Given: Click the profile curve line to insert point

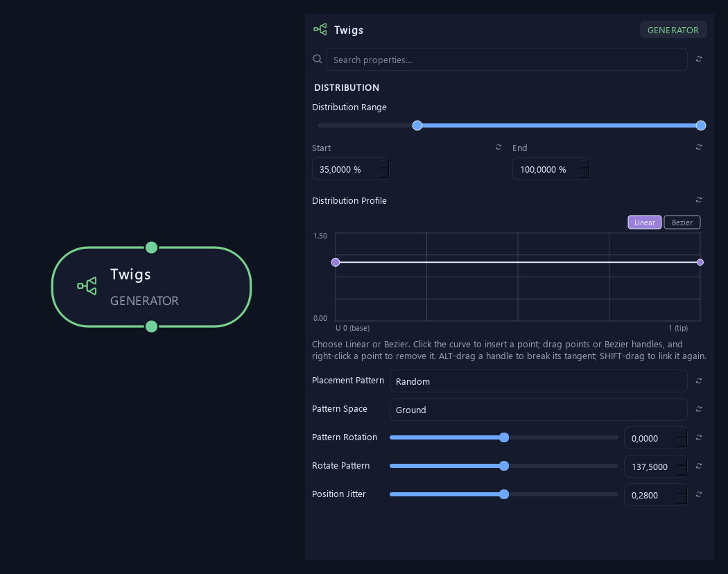Looking at the screenshot, I should click(x=518, y=262).
